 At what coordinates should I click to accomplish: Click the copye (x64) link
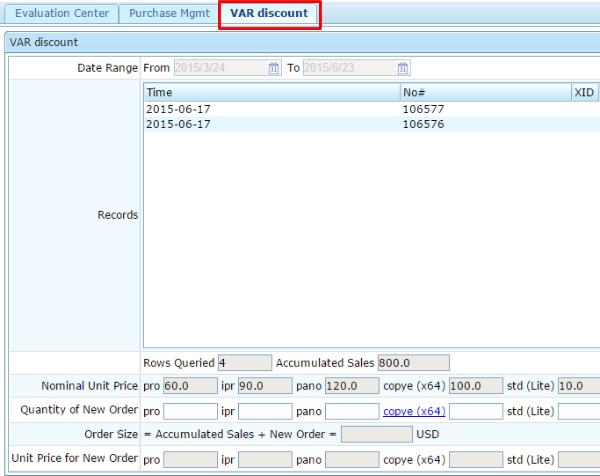pos(414,411)
